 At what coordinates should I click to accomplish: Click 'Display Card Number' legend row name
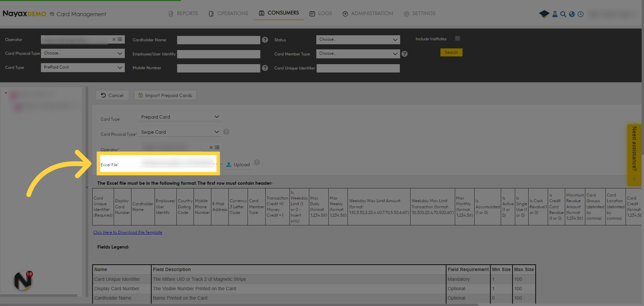pyautogui.click(x=117, y=289)
